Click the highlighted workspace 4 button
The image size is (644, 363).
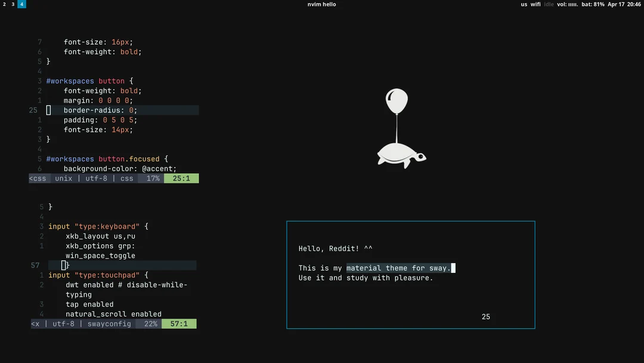coord(22,4)
